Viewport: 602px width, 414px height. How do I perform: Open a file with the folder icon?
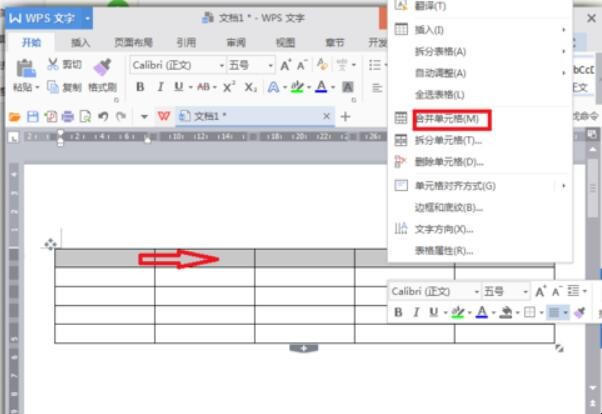tap(14, 116)
